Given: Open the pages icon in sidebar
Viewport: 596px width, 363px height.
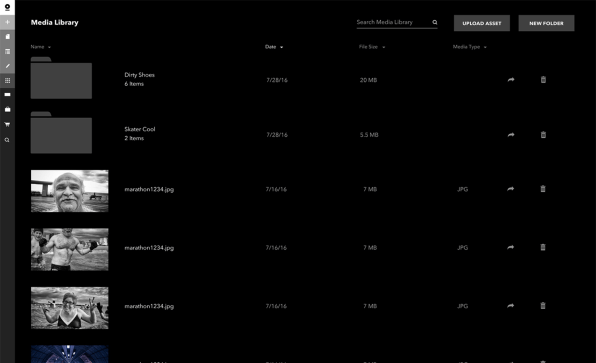Looking at the screenshot, I should point(7,36).
